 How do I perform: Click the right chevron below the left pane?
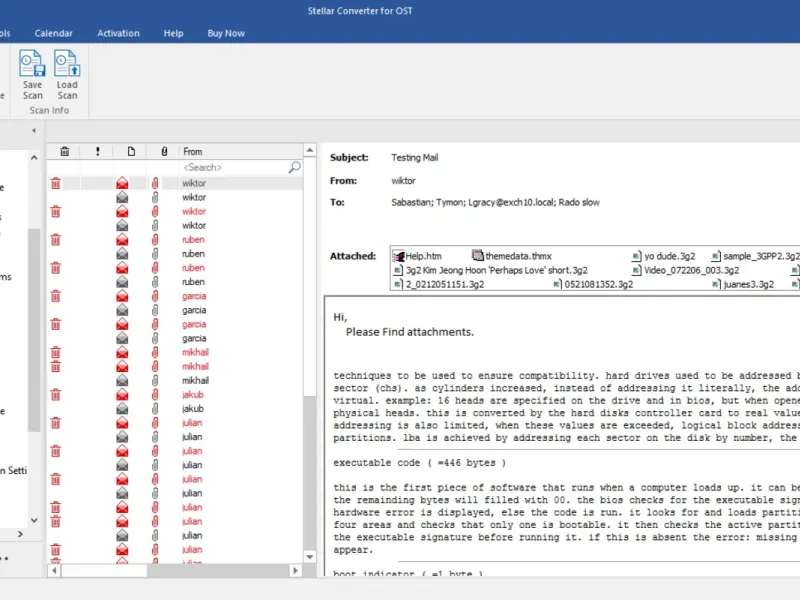pos(20,534)
